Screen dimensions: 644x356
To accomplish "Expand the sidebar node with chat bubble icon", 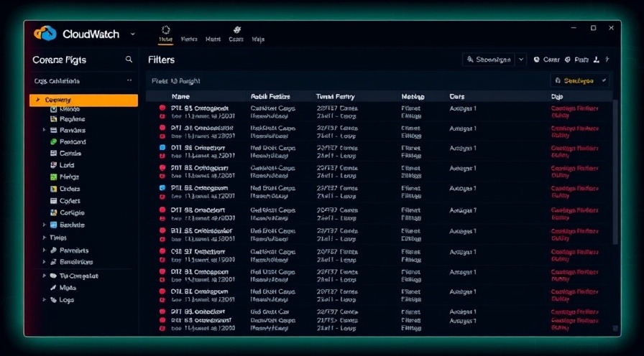I will pos(45,276).
